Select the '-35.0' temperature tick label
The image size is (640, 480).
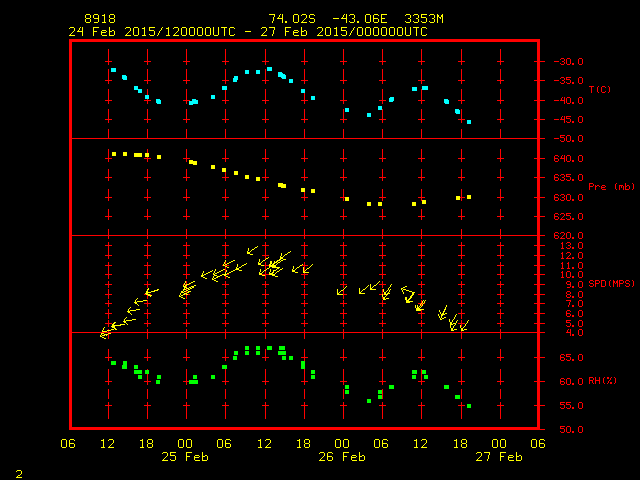569,81
